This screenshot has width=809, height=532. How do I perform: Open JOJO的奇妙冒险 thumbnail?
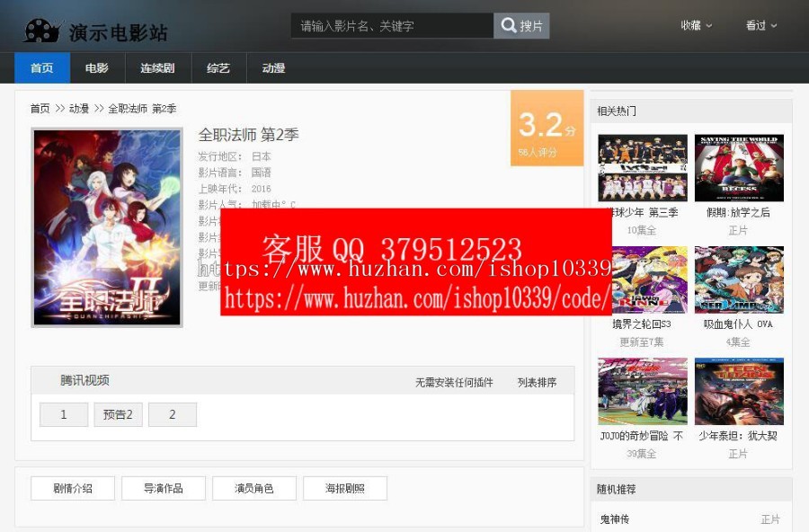coord(643,391)
